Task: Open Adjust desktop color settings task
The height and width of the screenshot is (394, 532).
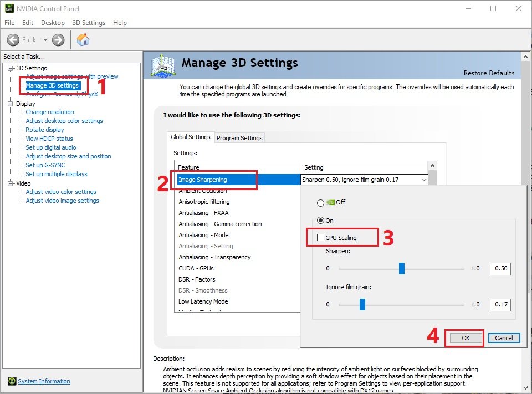Action: pyautogui.click(x=64, y=121)
